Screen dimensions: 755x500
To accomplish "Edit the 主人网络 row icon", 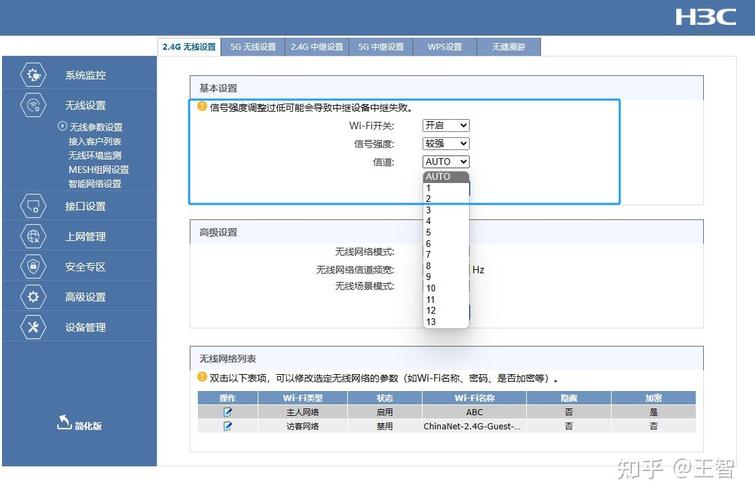I will pyautogui.click(x=227, y=412).
